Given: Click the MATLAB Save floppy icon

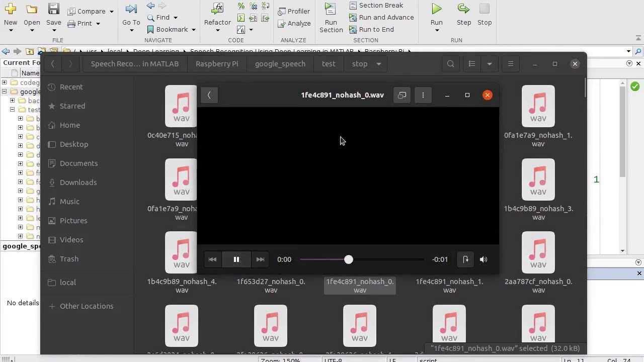Looking at the screenshot, I should (x=53, y=9).
